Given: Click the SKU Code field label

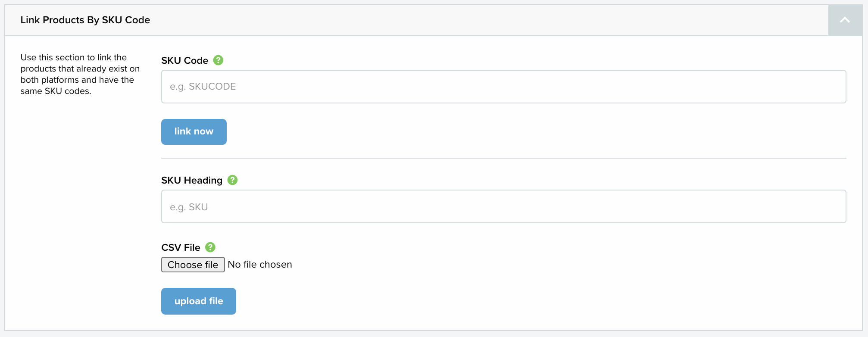Looking at the screenshot, I should click(x=184, y=61).
